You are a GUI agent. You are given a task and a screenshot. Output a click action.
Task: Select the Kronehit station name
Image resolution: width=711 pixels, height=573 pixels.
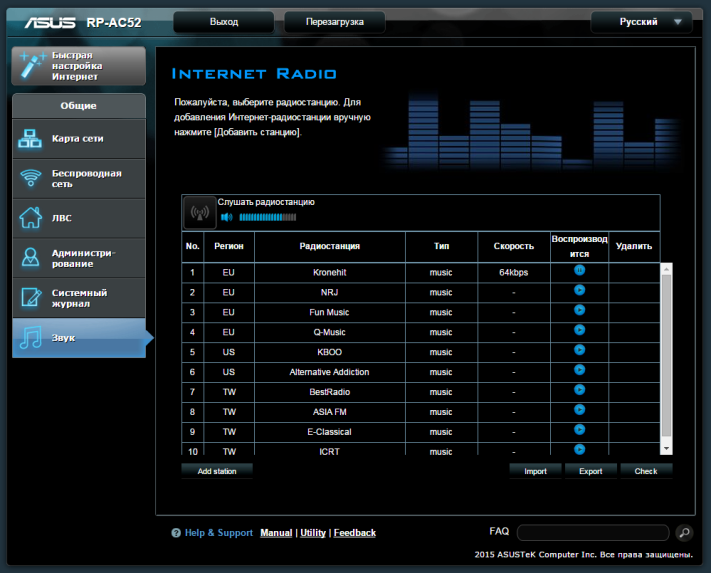(x=330, y=272)
